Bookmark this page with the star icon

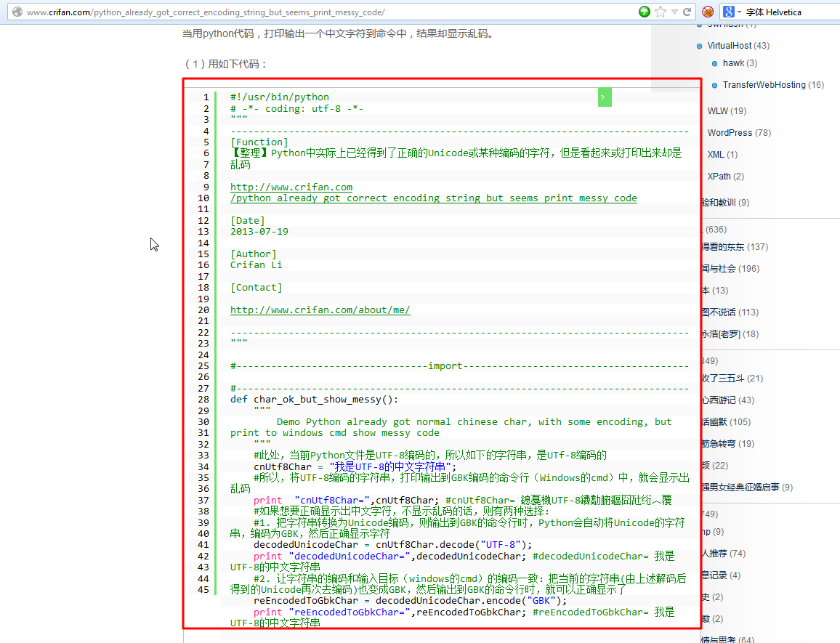661,12
